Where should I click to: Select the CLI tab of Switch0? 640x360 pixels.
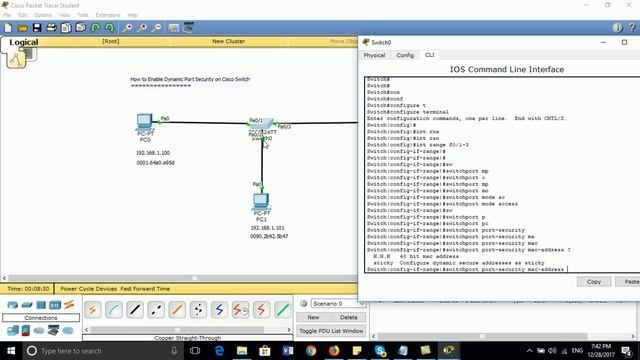(429, 55)
